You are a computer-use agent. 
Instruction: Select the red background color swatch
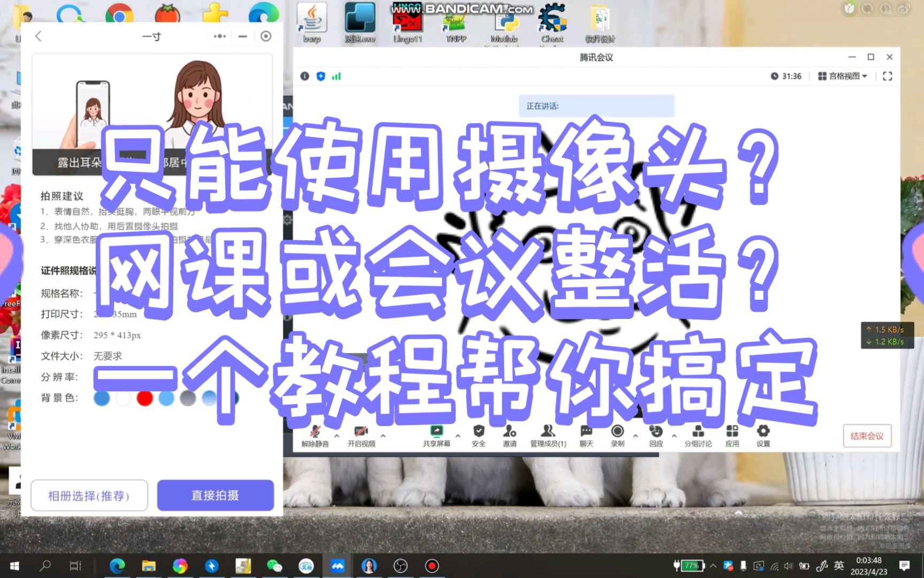click(144, 398)
